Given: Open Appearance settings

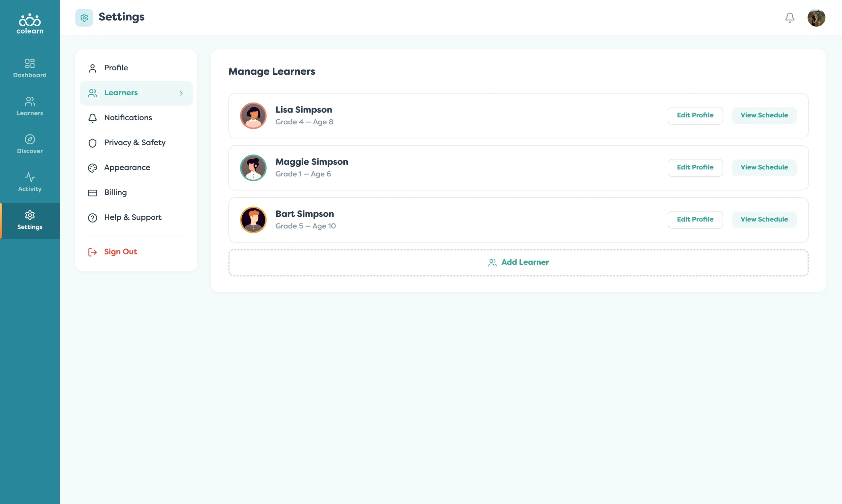Looking at the screenshot, I should coord(136,168).
